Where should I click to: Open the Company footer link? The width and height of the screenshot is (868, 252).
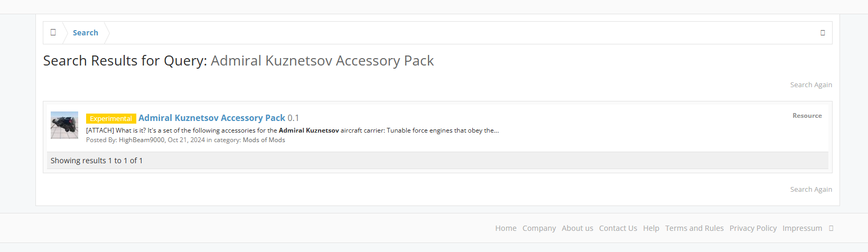[x=539, y=228]
